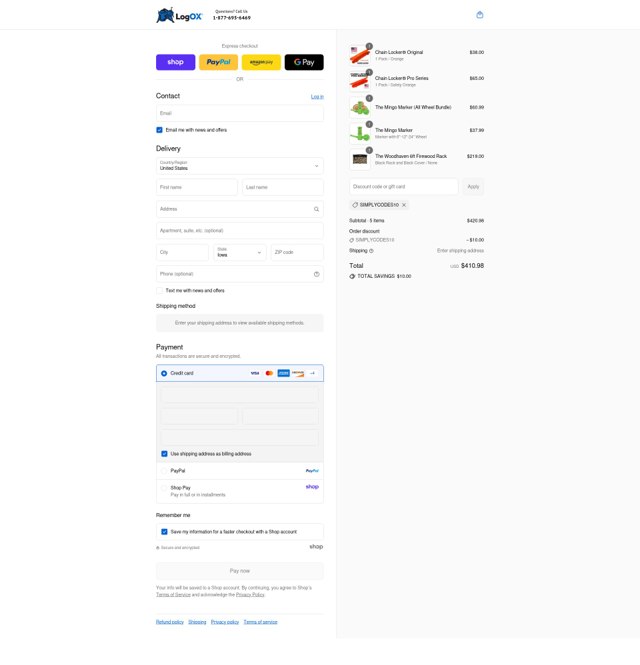Screen dimensions: 640x665
Task: Uncheck Email me with news and offers
Action: pyautogui.click(x=159, y=130)
